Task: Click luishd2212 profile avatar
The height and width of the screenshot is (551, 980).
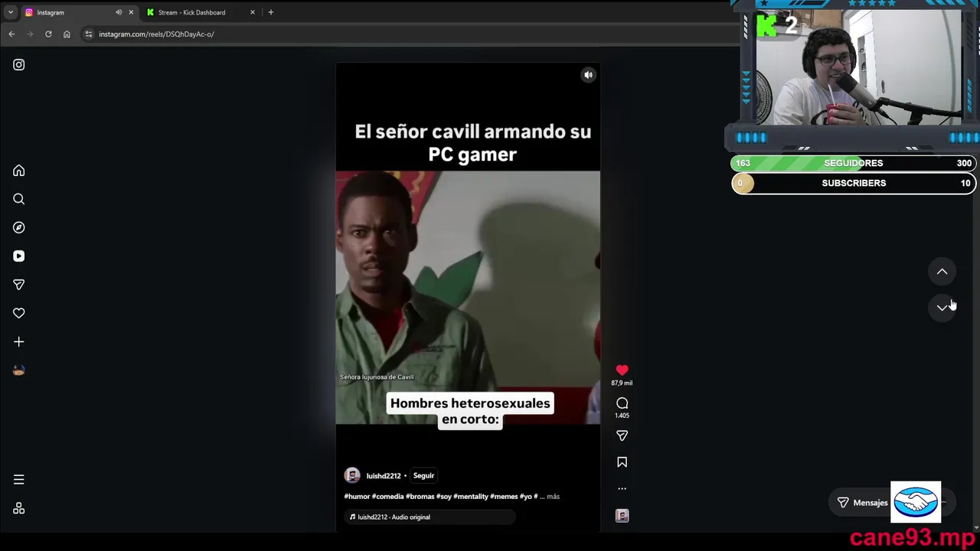Action: pos(352,476)
